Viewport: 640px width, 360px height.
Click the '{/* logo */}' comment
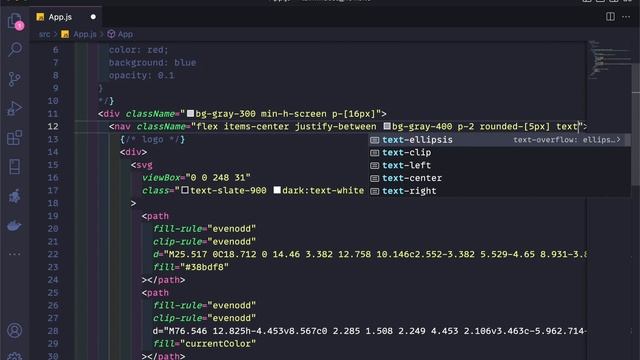click(x=152, y=139)
